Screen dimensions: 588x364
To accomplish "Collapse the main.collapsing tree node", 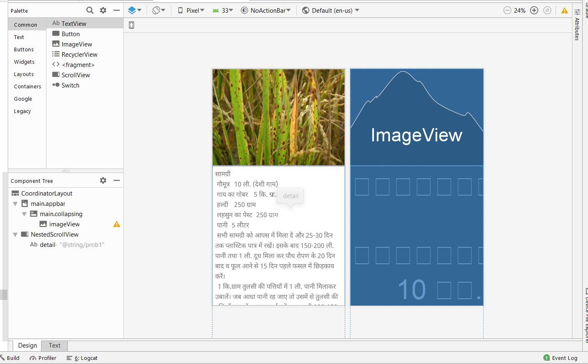I will pos(24,214).
